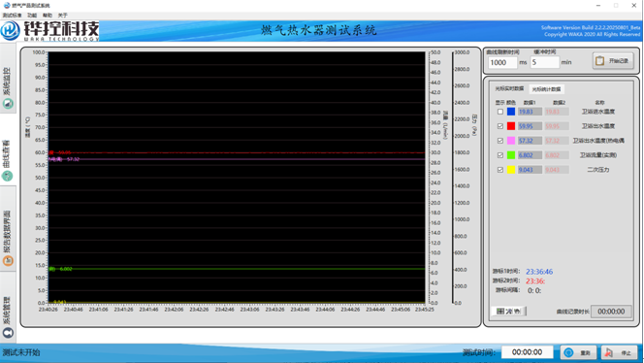Click data2 value 6.802 in pink

coord(557,155)
